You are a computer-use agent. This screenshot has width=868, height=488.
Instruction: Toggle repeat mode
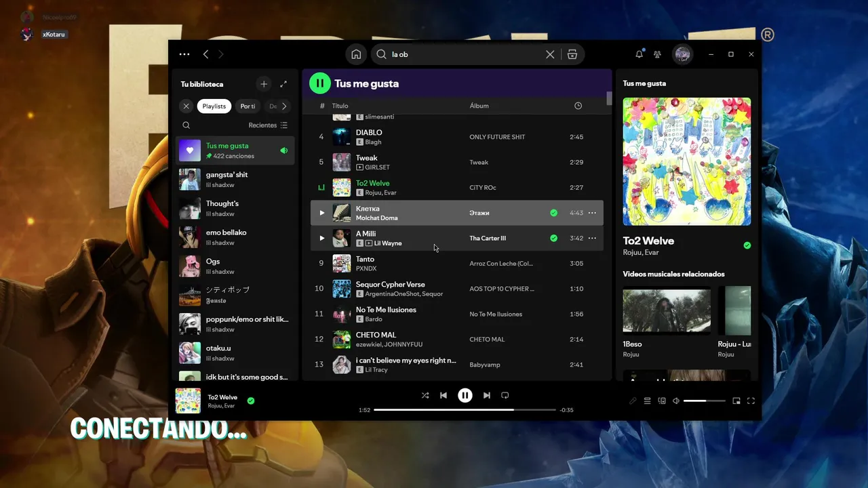pyautogui.click(x=505, y=395)
